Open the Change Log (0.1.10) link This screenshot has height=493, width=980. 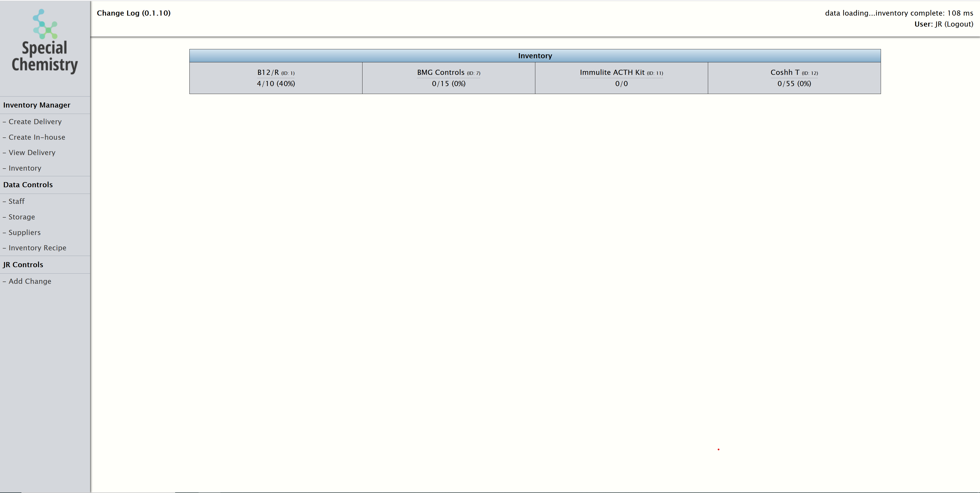point(134,13)
